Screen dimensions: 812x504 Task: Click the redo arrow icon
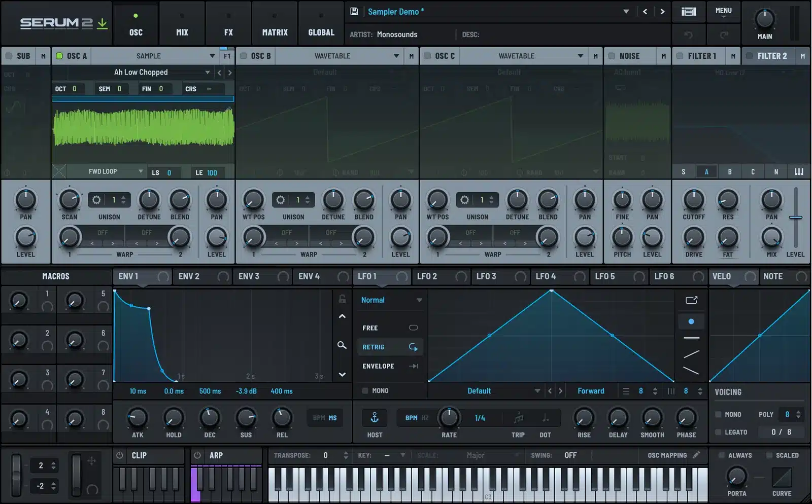pyautogui.click(x=724, y=34)
